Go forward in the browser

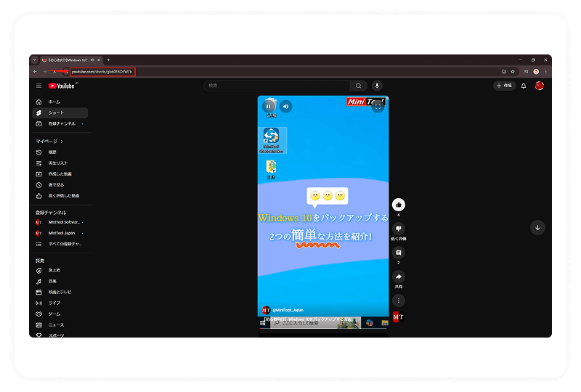point(45,72)
